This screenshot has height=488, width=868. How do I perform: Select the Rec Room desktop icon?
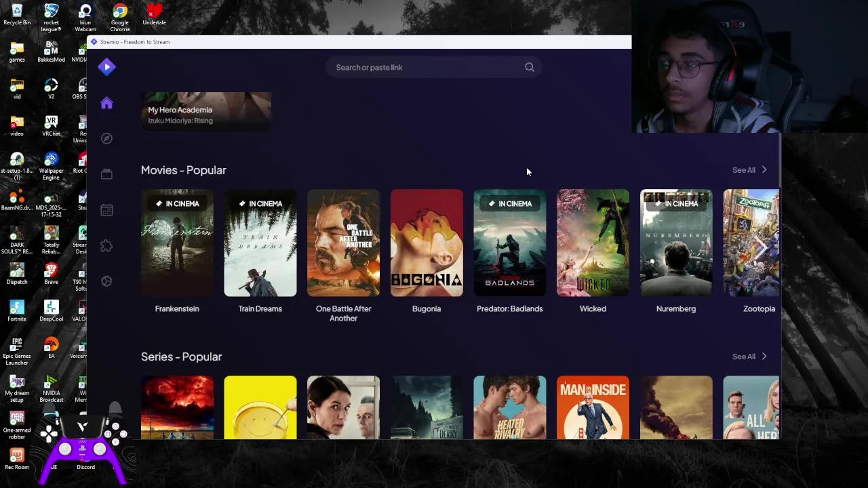[x=17, y=459]
